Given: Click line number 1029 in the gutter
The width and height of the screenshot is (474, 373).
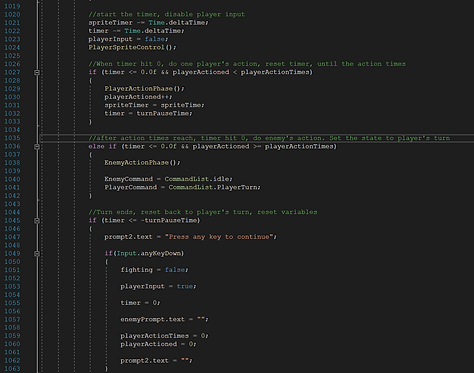Looking at the screenshot, I should click(x=12, y=89).
